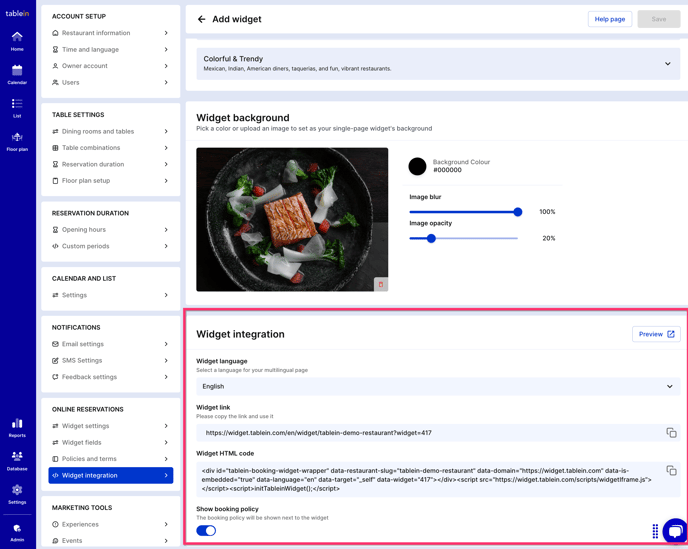Click the tablein logo
This screenshot has height=549, width=688.
click(17, 14)
